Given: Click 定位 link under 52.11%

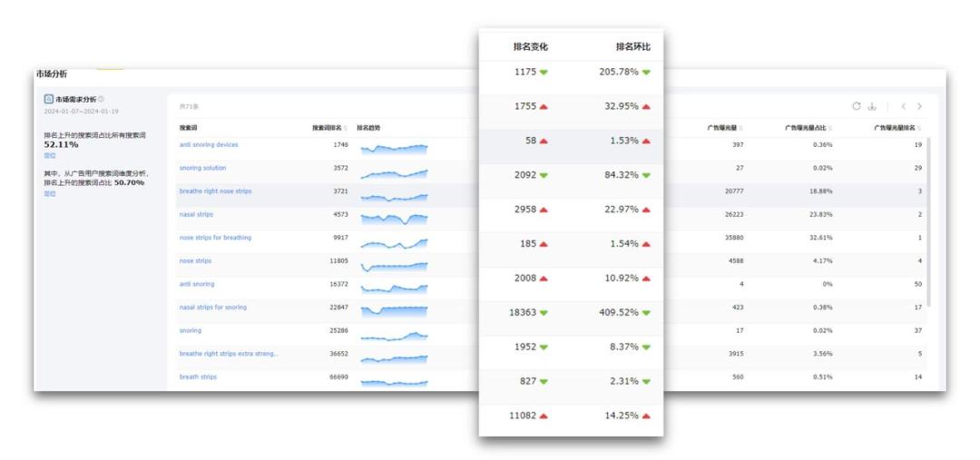Looking at the screenshot, I should pyautogui.click(x=49, y=156).
